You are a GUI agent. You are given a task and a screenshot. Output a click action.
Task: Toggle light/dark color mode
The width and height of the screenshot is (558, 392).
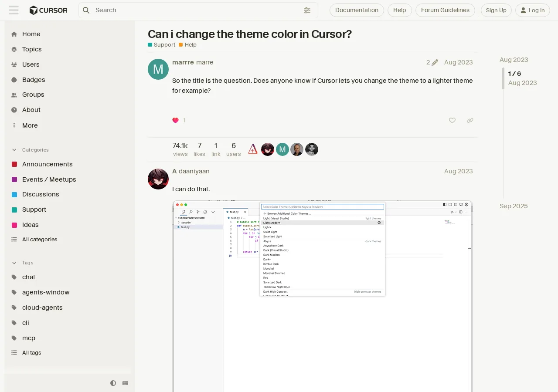click(113, 383)
